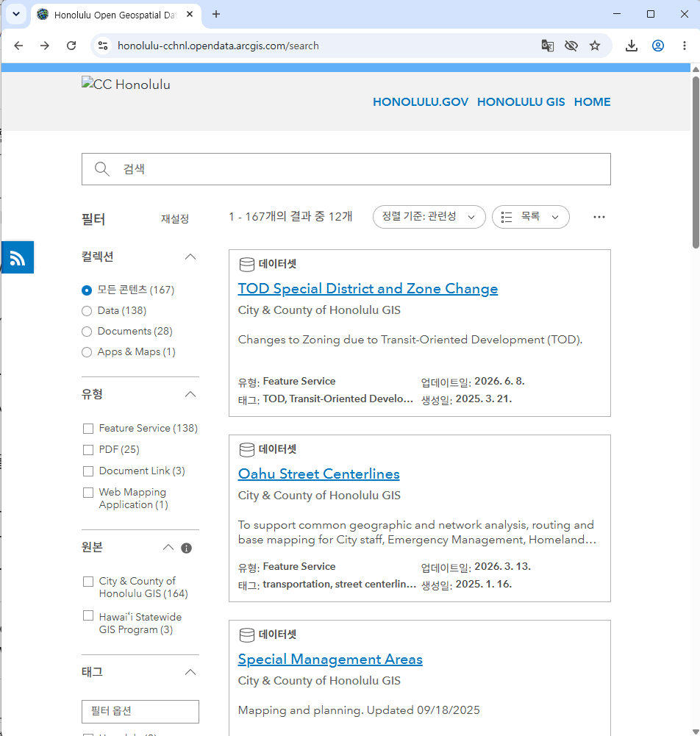Open Chrome three-dot menu

click(x=684, y=46)
